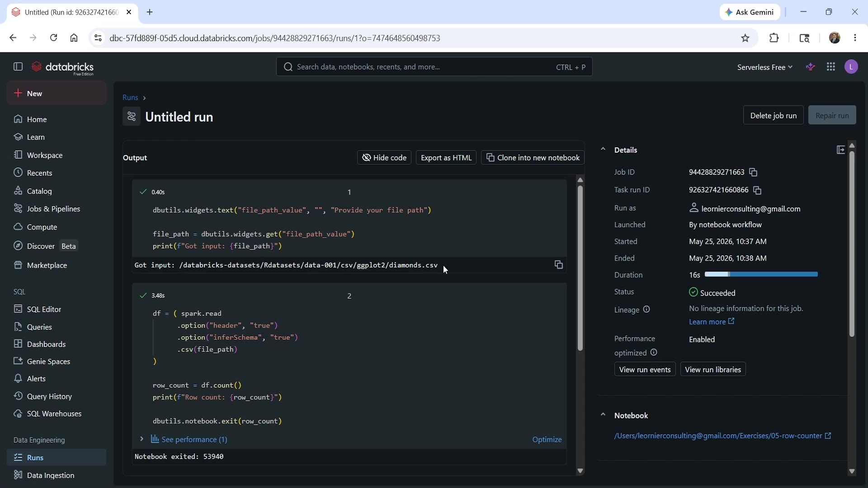View site information icon in address bar
The image size is (868, 488).
pyautogui.click(x=98, y=38)
